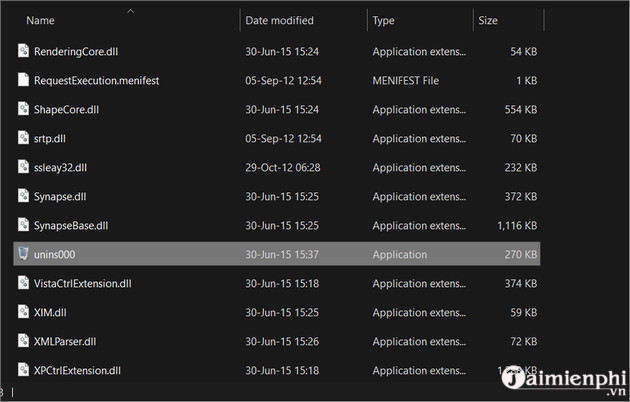This screenshot has height=402, width=630.
Task: Select the ssleay32.dll file name
Action: point(61,167)
